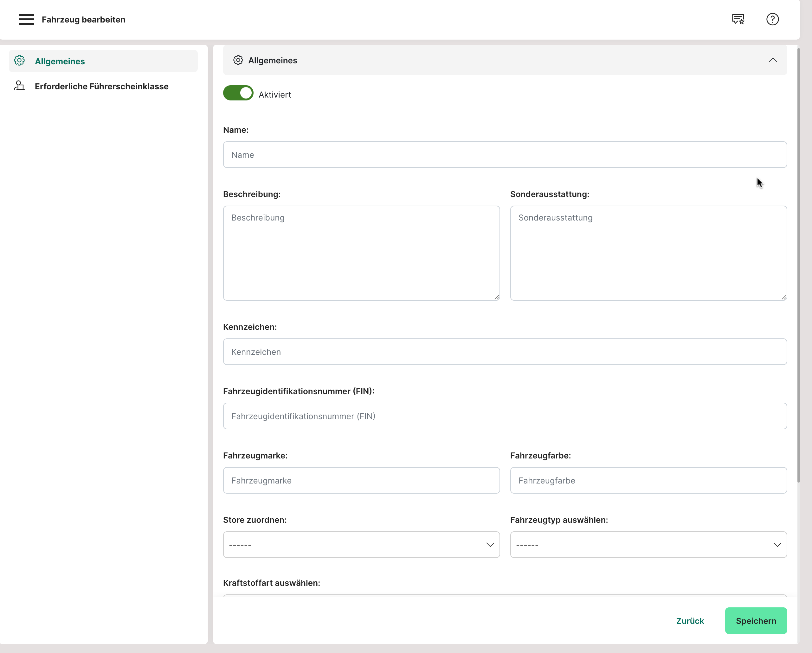Open the Fahrzeugtyp auswählen dropdown
Viewport: 812px width, 653px height.
(648, 545)
